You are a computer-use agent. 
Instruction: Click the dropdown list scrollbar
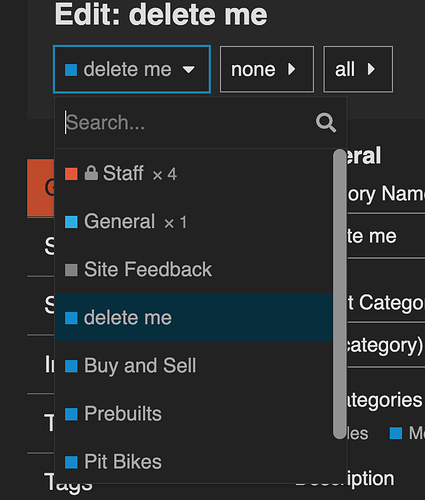[339, 294]
